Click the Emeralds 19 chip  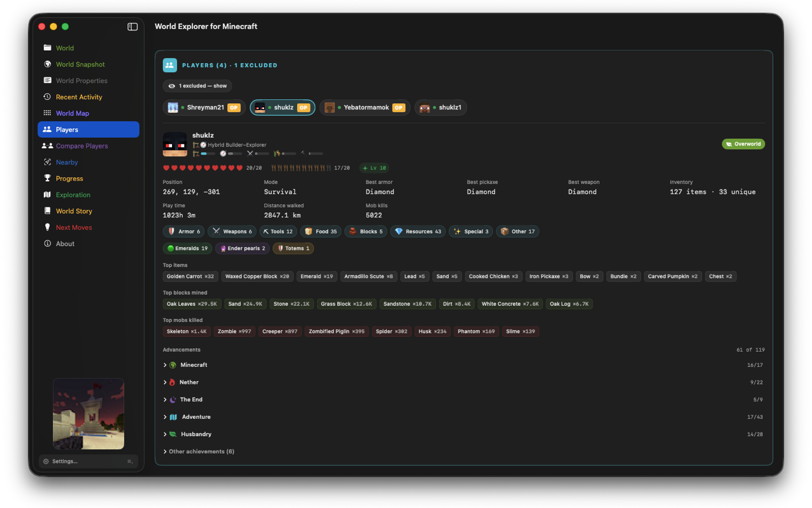188,248
